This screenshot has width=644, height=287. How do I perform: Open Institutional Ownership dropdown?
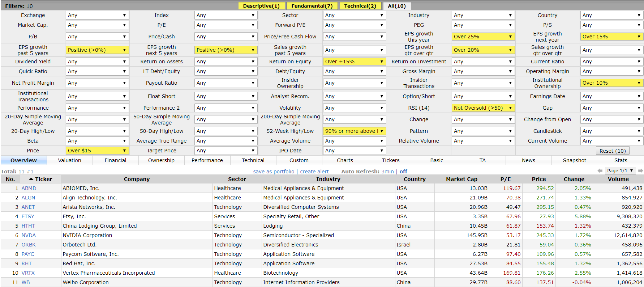[x=611, y=83]
